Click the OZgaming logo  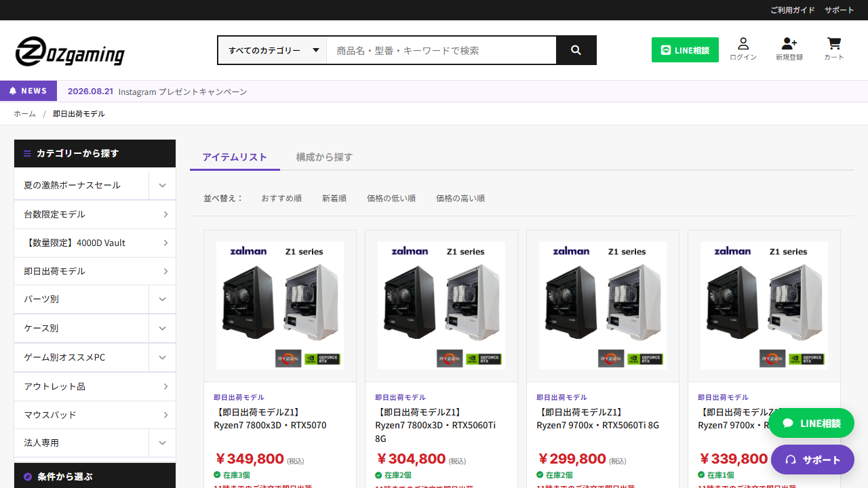[70, 51]
